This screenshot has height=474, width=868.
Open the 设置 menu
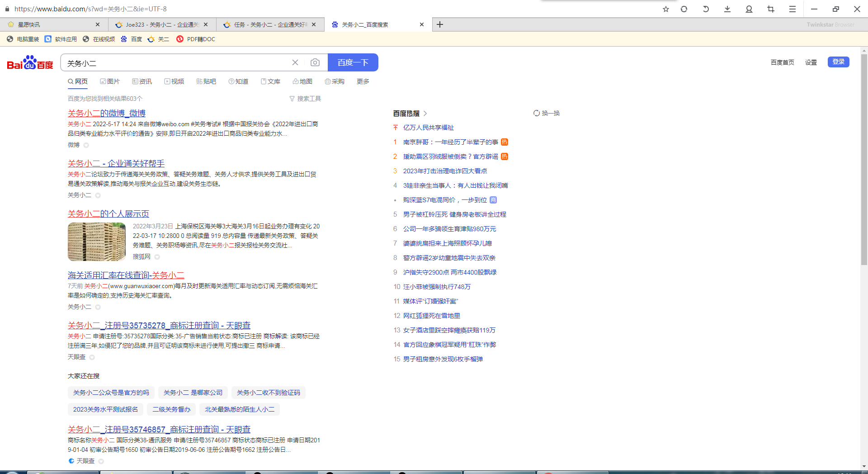(811, 62)
